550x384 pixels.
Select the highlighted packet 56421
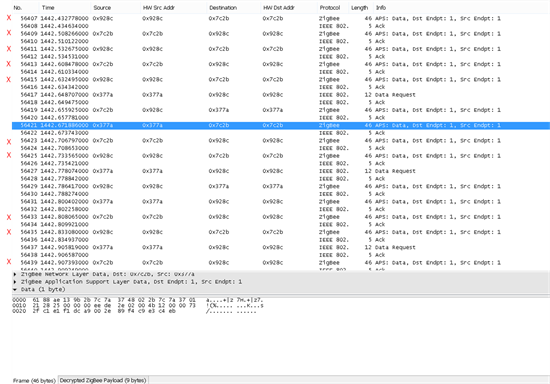pos(281,125)
